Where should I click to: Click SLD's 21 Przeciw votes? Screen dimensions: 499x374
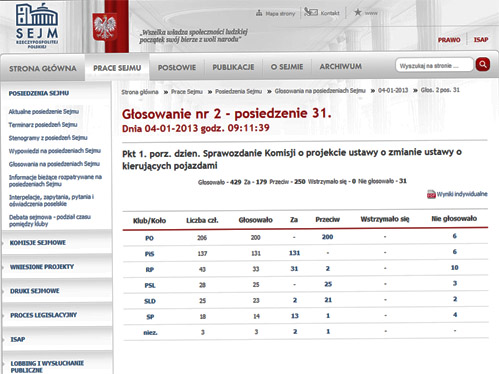[328, 300]
